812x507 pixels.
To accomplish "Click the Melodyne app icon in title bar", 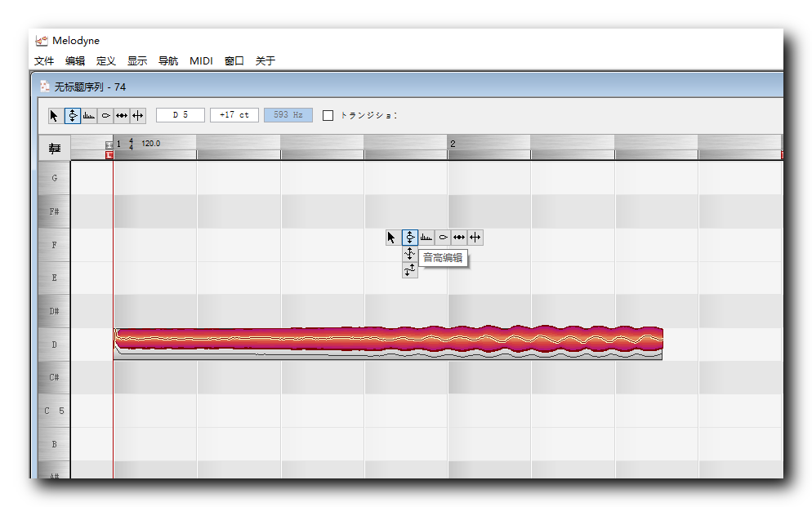I will [x=42, y=40].
